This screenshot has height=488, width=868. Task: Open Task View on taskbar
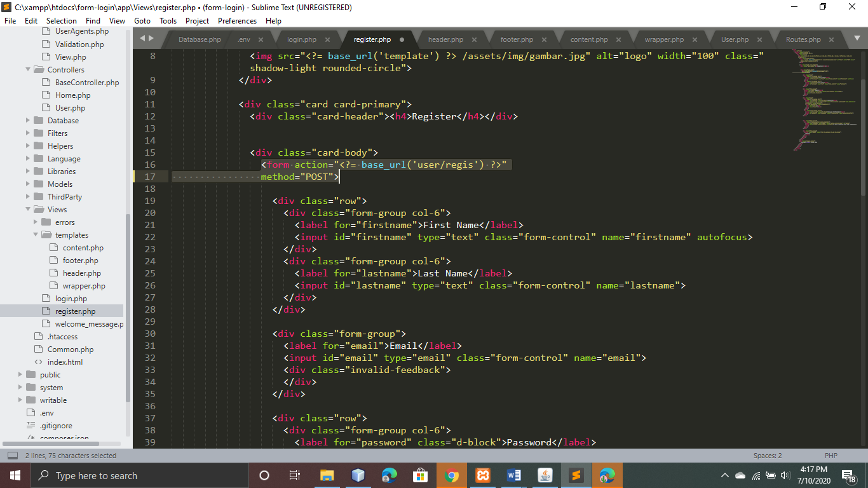pos(295,475)
